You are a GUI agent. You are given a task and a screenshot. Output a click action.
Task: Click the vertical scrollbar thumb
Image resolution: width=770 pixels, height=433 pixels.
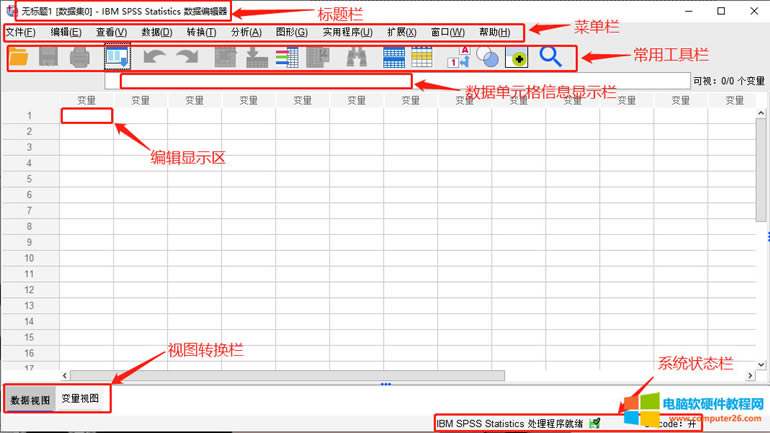(761, 169)
